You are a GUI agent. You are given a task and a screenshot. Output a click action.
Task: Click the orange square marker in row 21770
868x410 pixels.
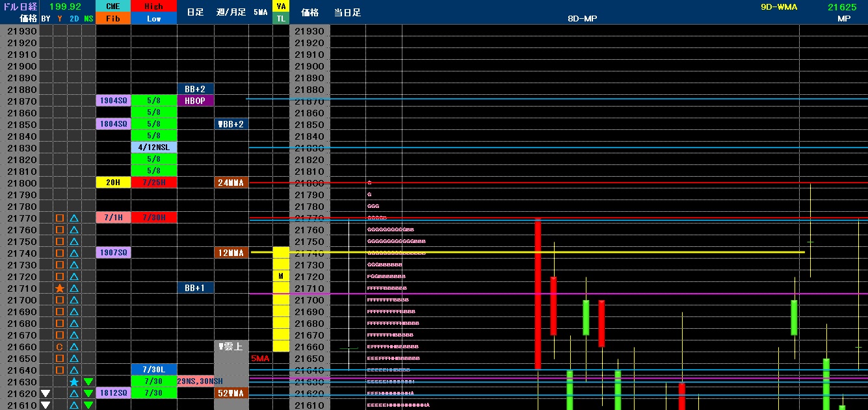(x=59, y=218)
